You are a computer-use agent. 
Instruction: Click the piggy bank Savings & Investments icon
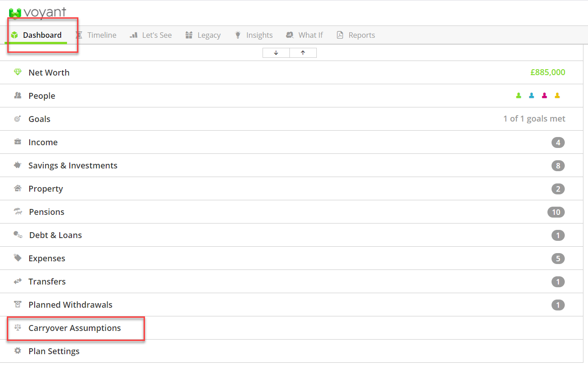pyautogui.click(x=18, y=165)
